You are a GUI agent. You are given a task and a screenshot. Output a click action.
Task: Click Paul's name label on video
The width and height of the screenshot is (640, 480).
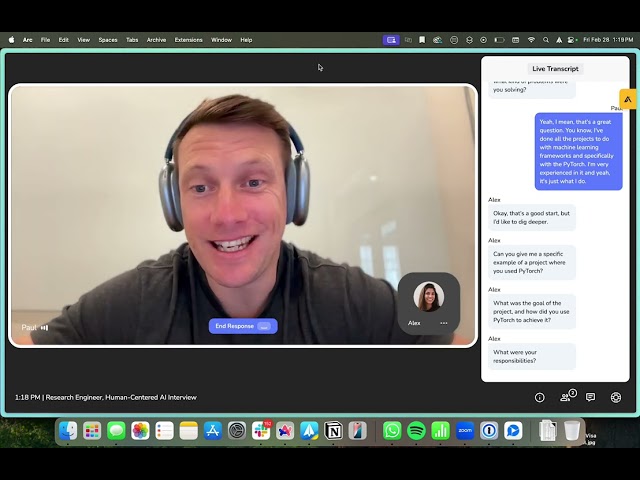[29, 327]
